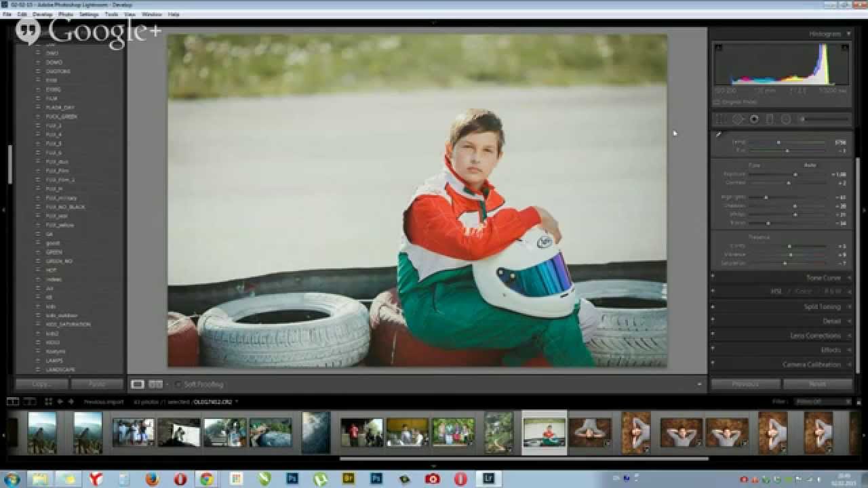The width and height of the screenshot is (868, 488).
Task: Open the toolbar content dropdown arrow
Action: tap(699, 384)
